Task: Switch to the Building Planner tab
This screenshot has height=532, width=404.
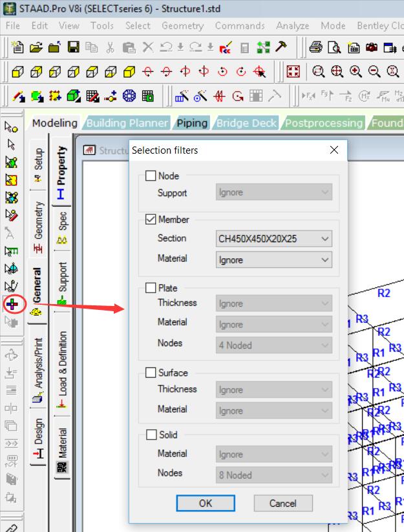Action: click(x=127, y=123)
